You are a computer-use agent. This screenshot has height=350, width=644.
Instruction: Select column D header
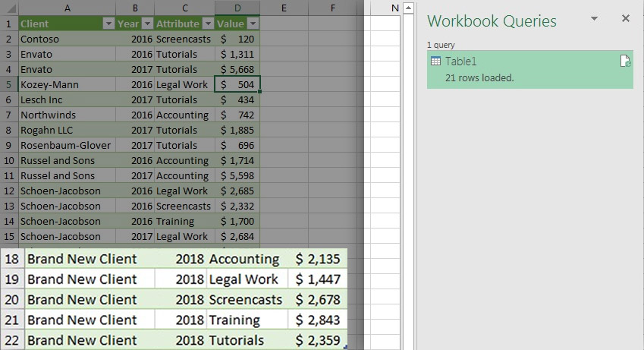[237, 8]
